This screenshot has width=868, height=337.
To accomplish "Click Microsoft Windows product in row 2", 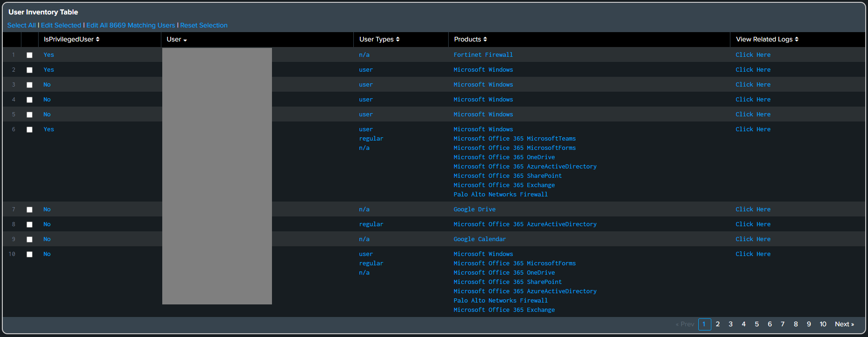I will (x=484, y=70).
